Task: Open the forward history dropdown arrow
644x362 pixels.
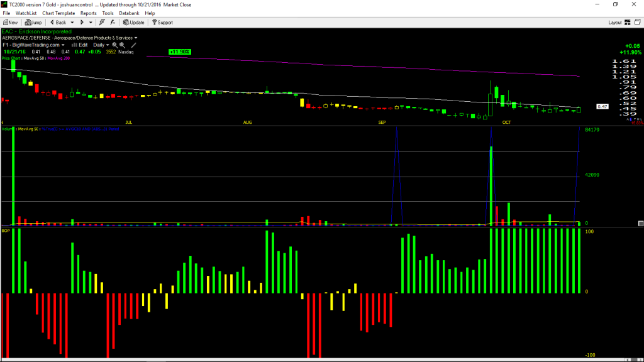Action: (91, 23)
